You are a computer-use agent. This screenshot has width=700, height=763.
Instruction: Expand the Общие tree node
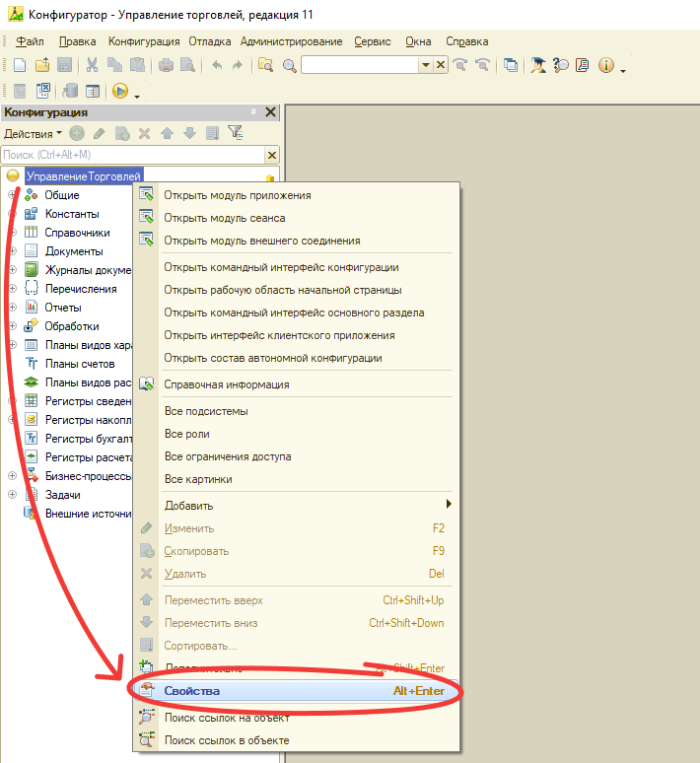coord(12,195)
